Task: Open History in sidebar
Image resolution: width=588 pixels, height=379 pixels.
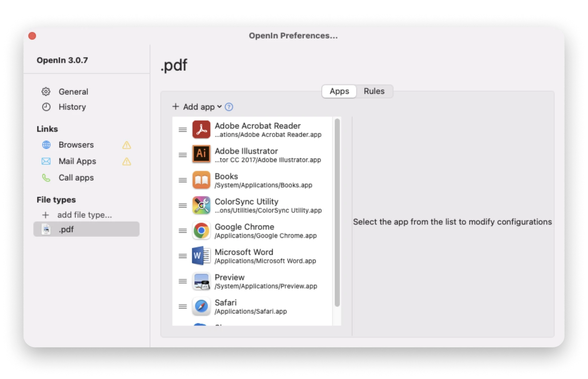Action: 72,107
